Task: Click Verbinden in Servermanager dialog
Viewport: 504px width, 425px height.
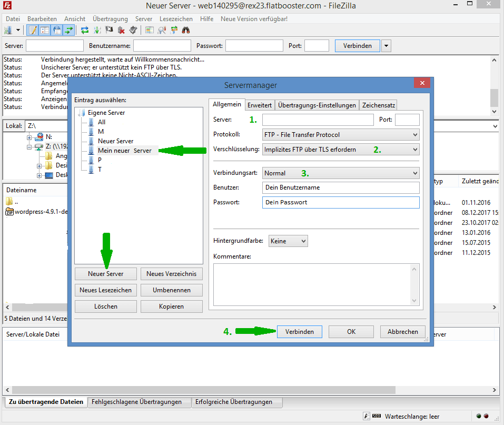Action: (x=300, y=332)
